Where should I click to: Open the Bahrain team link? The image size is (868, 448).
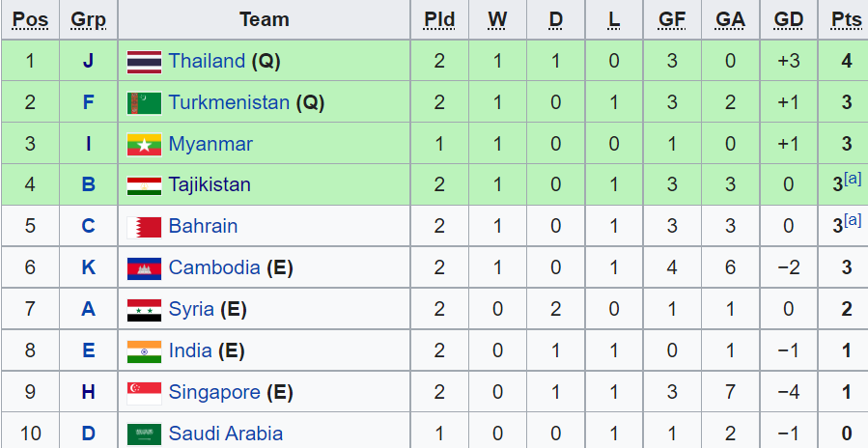(x=203, y=226)
